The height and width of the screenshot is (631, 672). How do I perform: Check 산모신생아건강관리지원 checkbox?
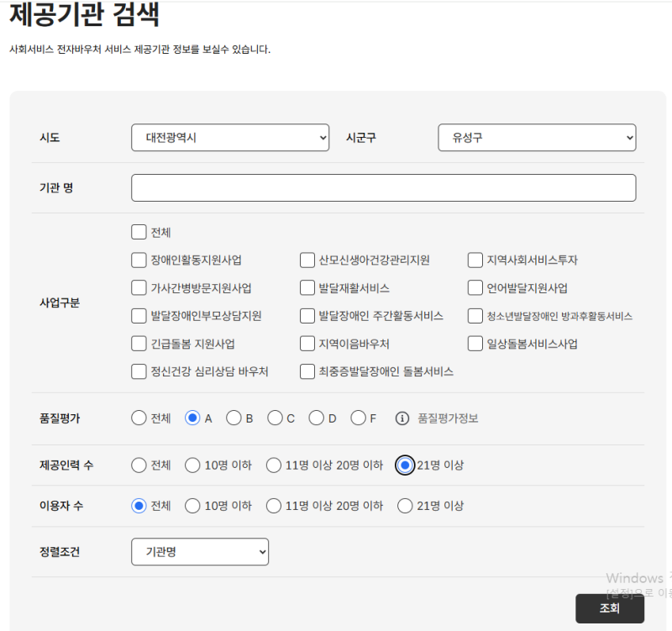click(x=307, y=260)
